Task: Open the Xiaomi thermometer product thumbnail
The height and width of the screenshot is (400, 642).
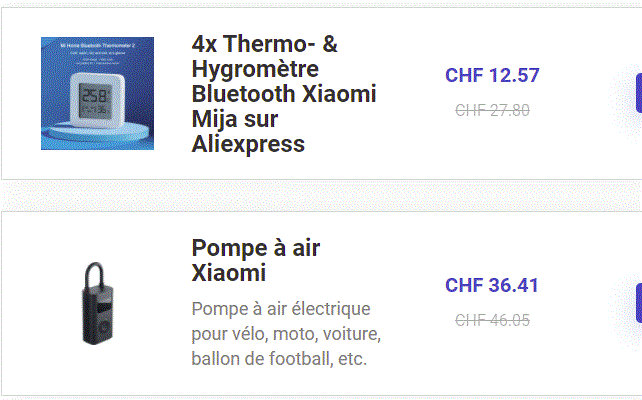Action: [x=97, y=93]
